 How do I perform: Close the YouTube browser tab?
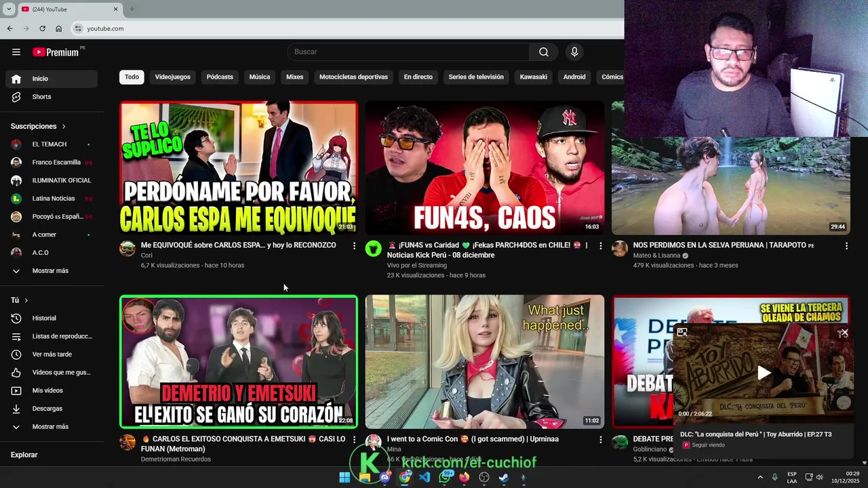pyautogui.click(x=115, y=9)
